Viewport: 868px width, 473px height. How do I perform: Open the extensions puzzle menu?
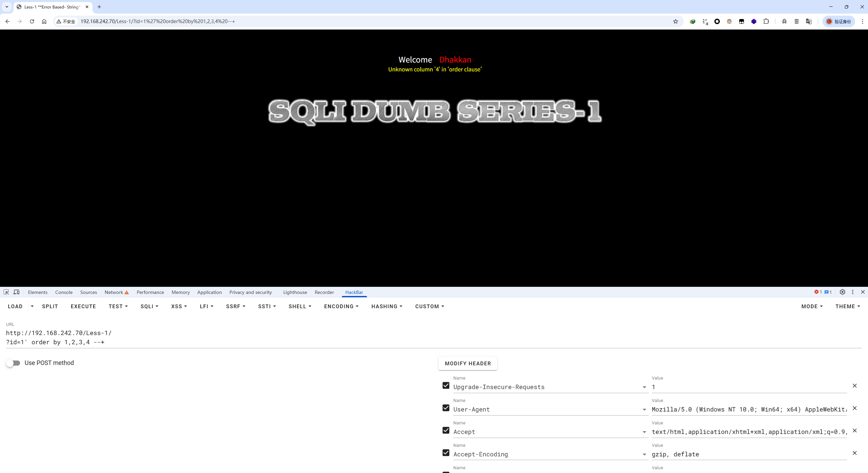(x=766, y=21)
